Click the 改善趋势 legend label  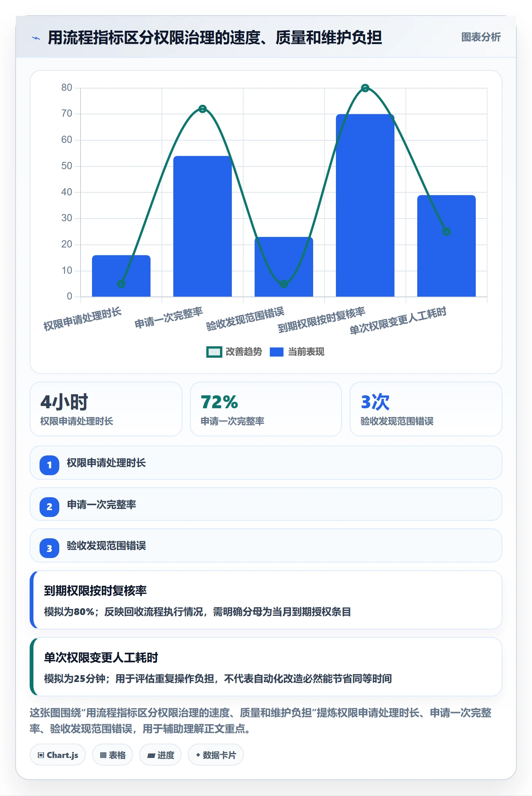tap(244, 352)
